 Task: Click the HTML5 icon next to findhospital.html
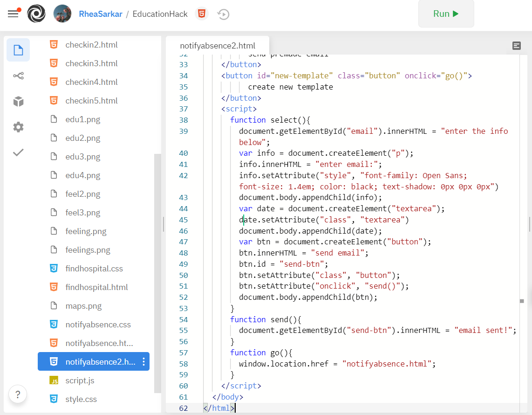coord(54,287)
